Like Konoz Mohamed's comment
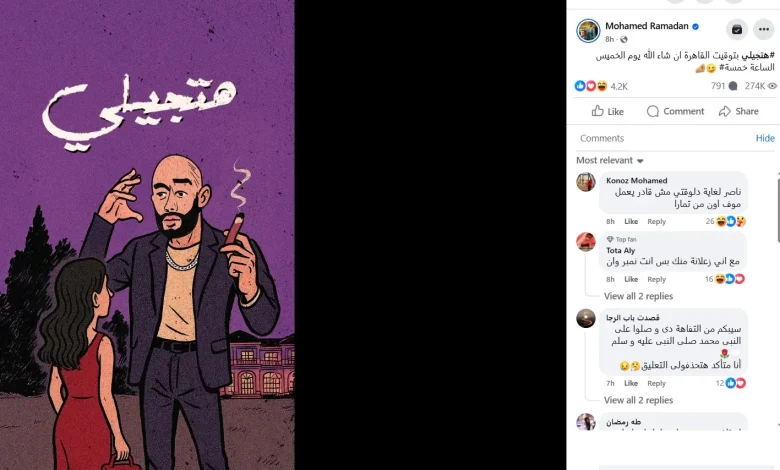The image size is (780, 470). [631, 221]
